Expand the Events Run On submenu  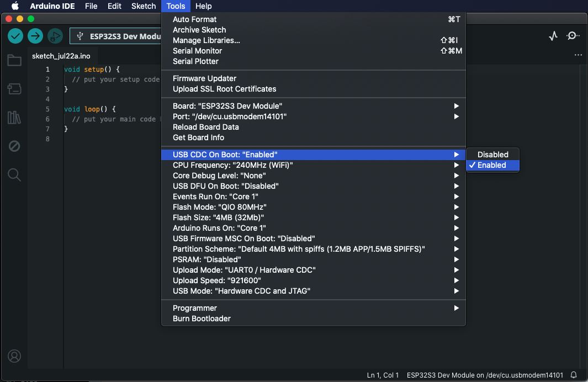pyautogui.click(x=314, y=197)
